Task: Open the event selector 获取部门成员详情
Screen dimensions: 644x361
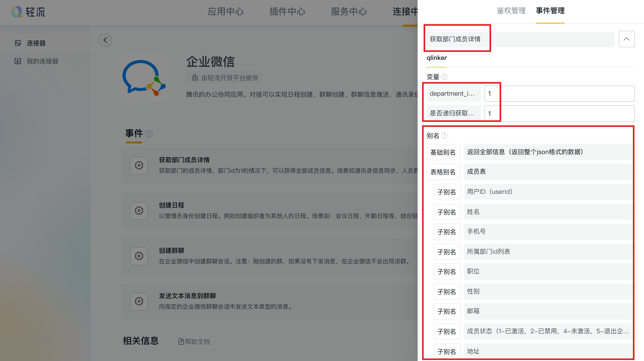Action: pyautogui.click(x=520, y=39)
